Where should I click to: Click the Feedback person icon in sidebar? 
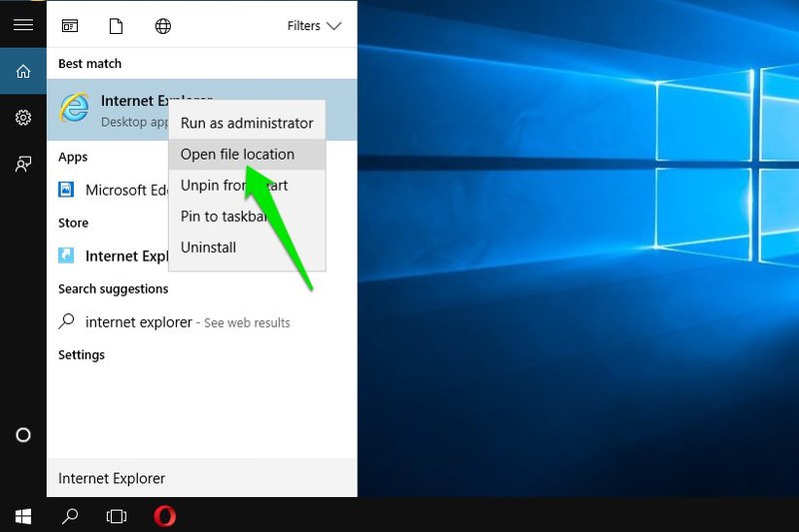pos(23,164)
